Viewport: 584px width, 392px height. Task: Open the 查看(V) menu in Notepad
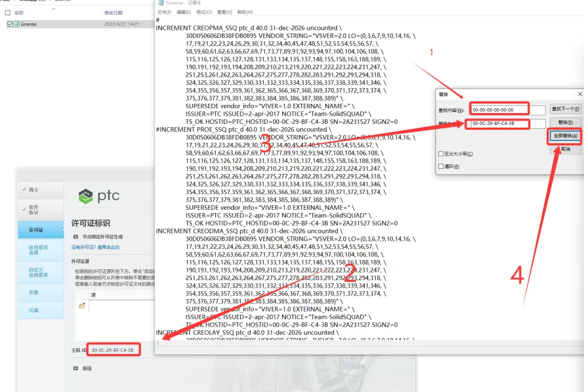224,12
